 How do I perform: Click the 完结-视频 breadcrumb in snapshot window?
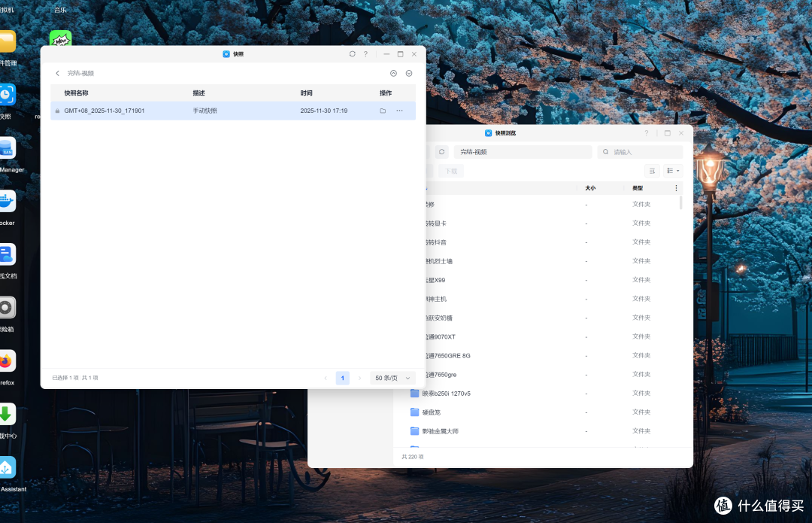(x=80, y=73)
